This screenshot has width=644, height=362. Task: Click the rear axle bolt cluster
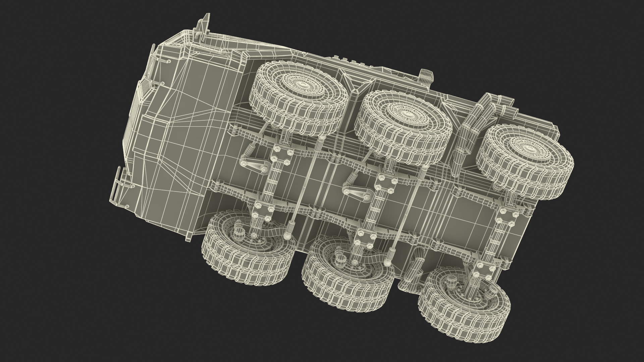[x=506, y=218]
